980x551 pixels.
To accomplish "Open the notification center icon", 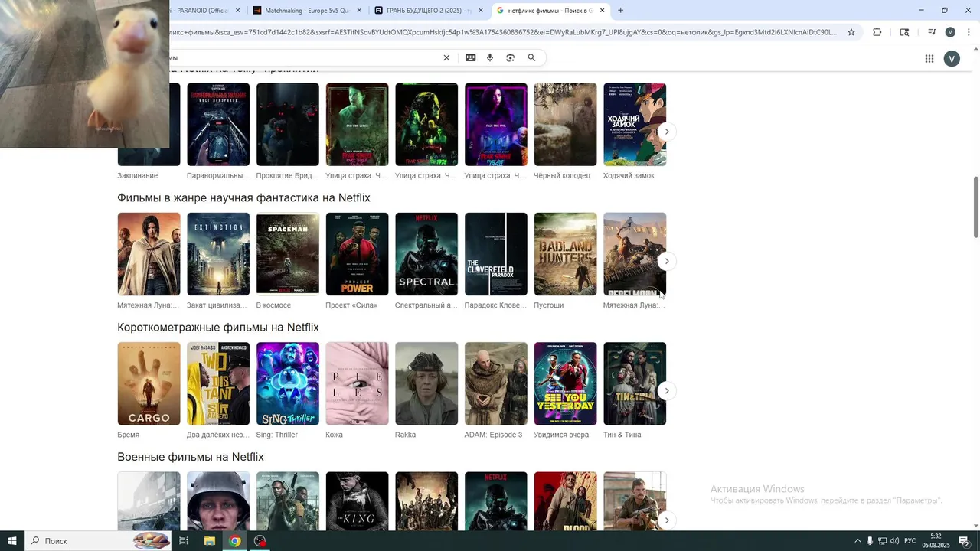I will coord(964,541).
